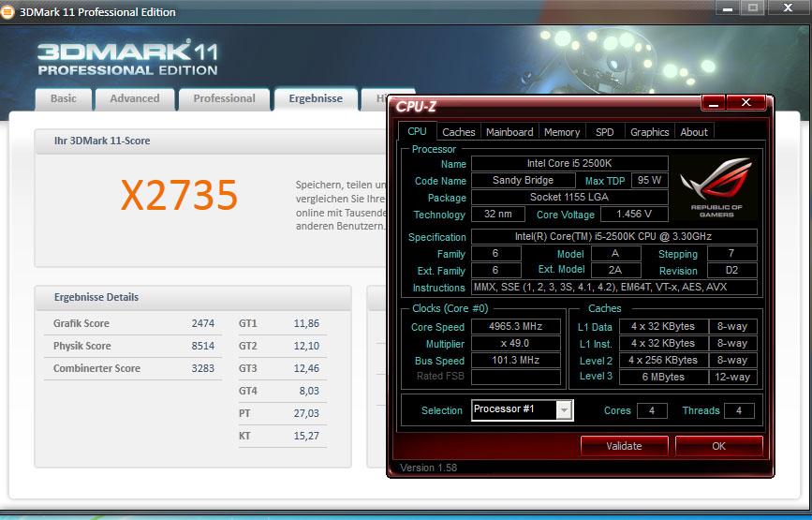The width and height of the screenshot is (812, 520).
Task: Select the CPU tab in CPU-Z
Action: click(x=417, y=131)
